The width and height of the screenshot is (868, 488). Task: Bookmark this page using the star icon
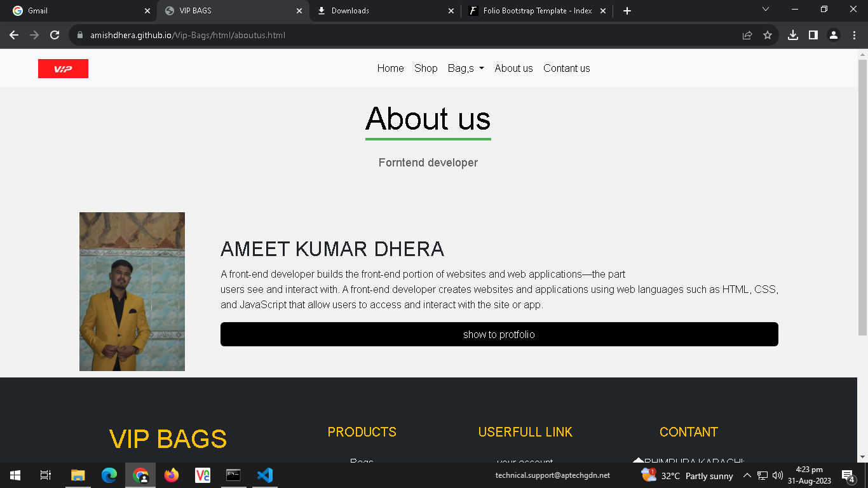pos(768,35)
